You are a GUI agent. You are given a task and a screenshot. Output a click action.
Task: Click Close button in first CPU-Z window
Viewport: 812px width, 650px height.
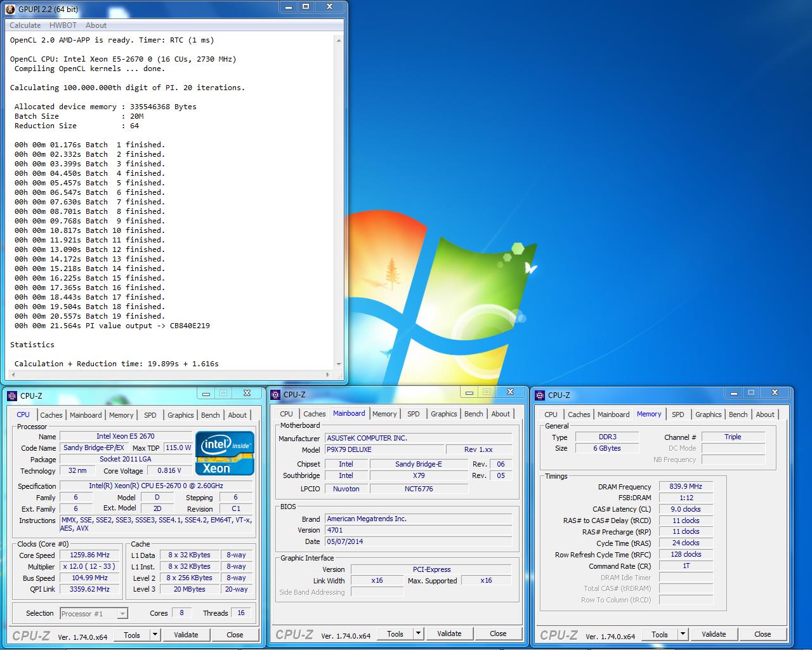pos(235,635)
